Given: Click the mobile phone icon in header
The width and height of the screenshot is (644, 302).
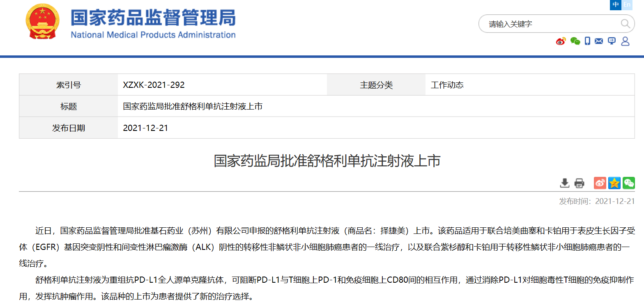Looking at the screenshot, I should point(587,41).
